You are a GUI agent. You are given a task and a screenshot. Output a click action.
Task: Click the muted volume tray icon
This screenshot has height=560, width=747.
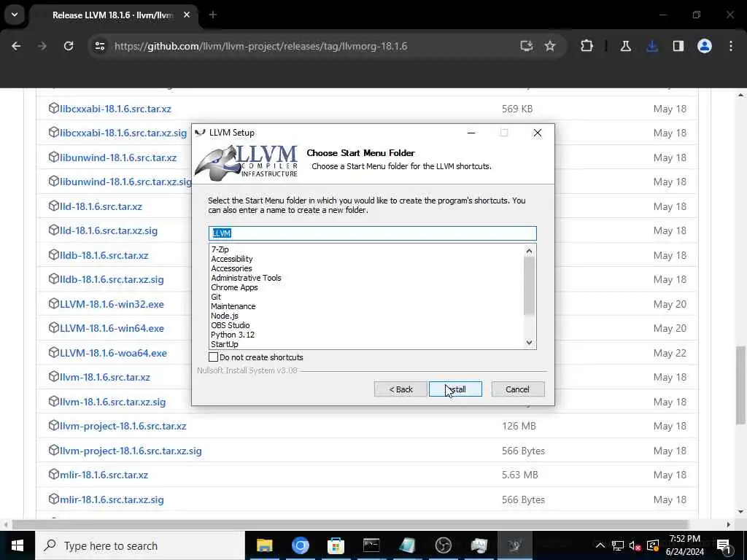(x=635, y=545)
